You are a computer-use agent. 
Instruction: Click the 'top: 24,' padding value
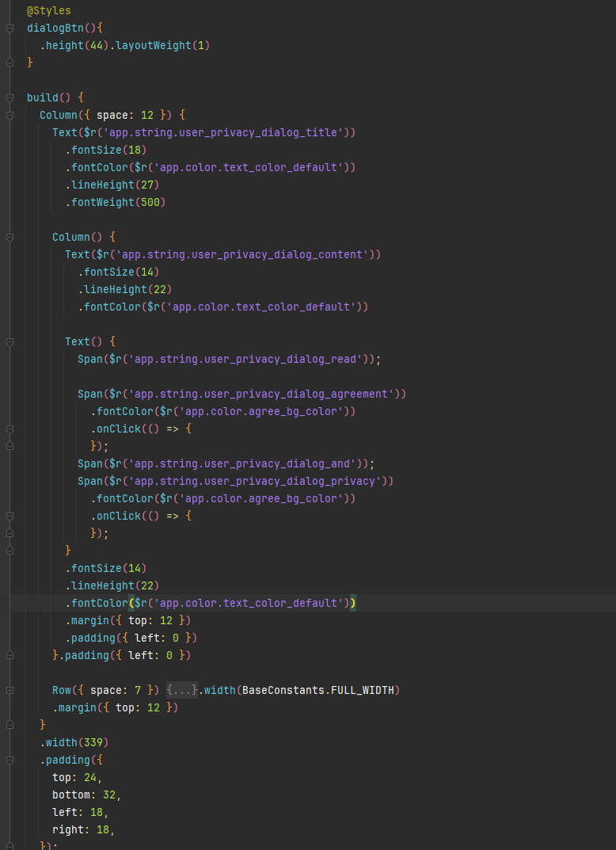[78, 777]
